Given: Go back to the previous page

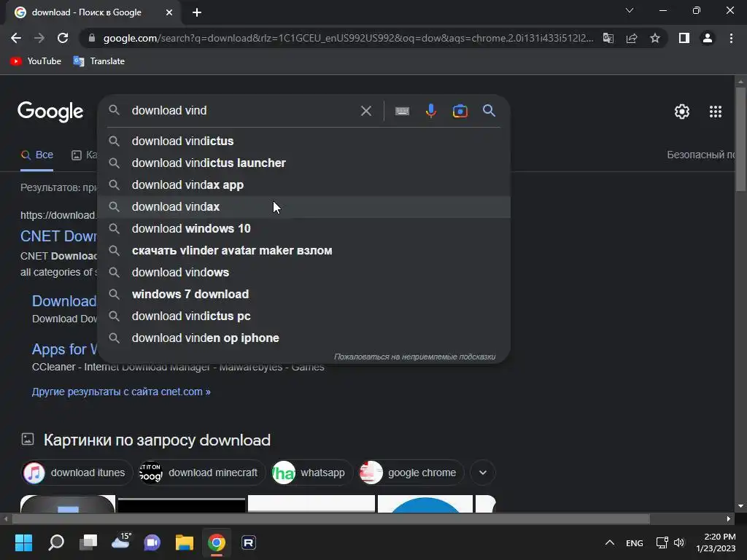Looking at the screenshot, I should pyautogui.click(x=16, y=38).
